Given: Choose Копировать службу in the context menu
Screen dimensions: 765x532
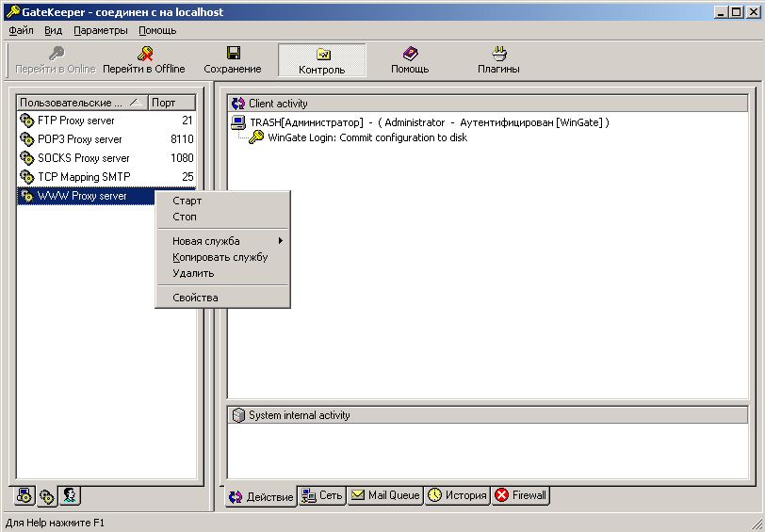Looking at the screenshot, I should pos(222,257).
